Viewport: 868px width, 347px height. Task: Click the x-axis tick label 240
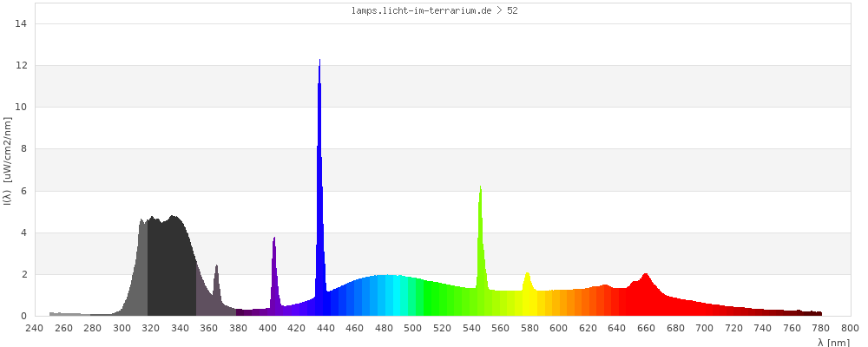coord(35,328)
